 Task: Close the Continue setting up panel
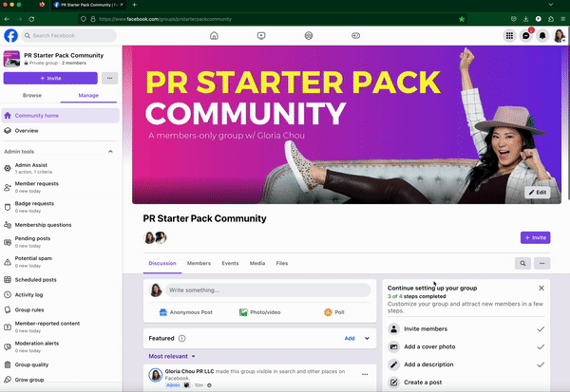coord(541,287)
